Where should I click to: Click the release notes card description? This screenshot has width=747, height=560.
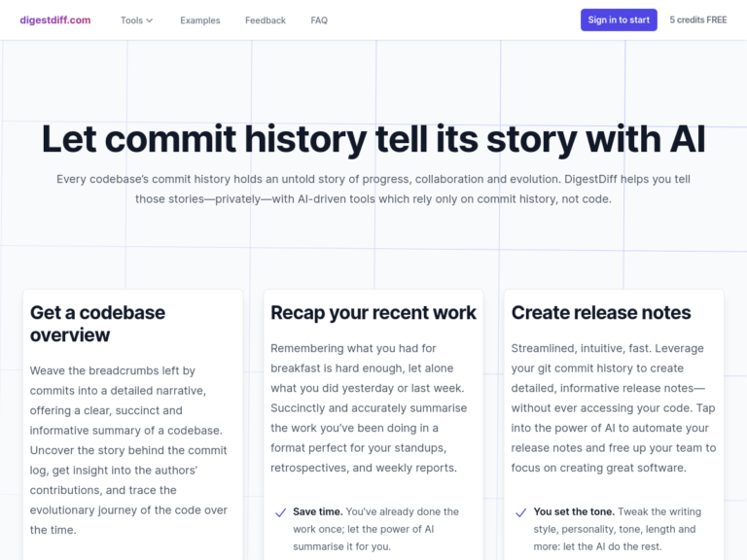click(613, 407)
